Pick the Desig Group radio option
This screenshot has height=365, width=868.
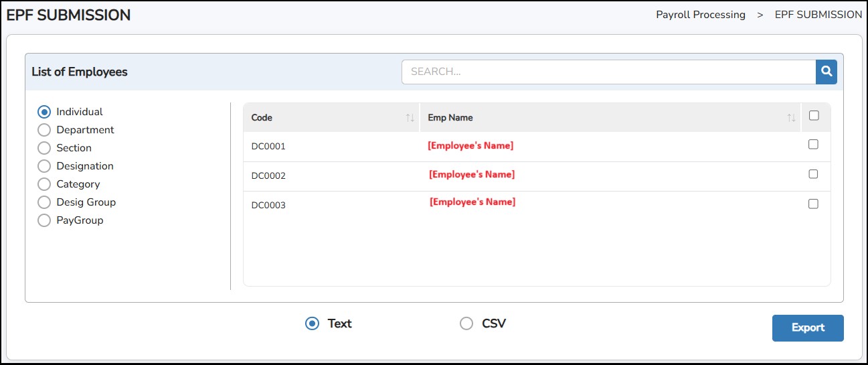44,202
